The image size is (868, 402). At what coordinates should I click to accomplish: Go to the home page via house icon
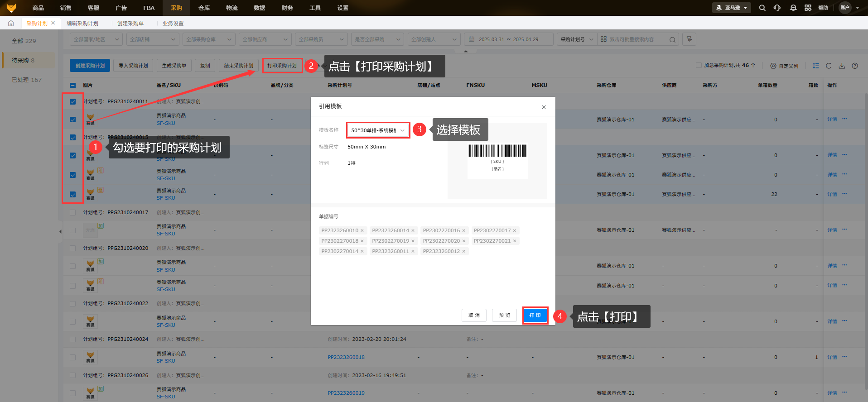11,23
